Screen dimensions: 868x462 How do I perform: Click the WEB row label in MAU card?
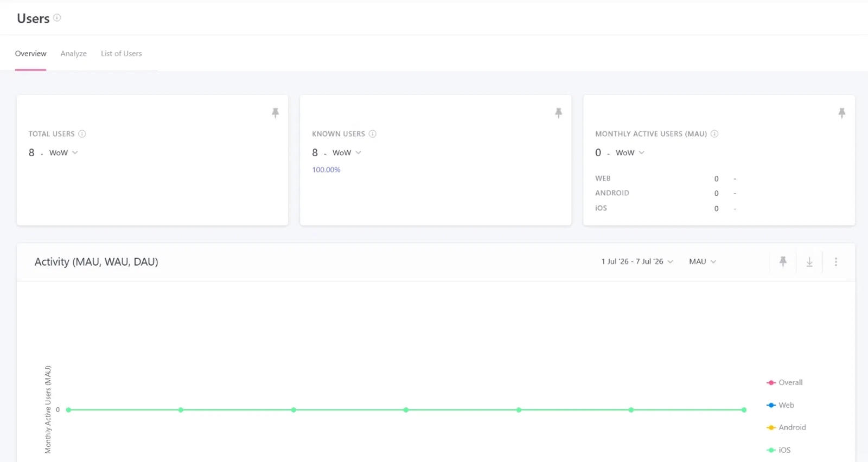click(603, 178)
